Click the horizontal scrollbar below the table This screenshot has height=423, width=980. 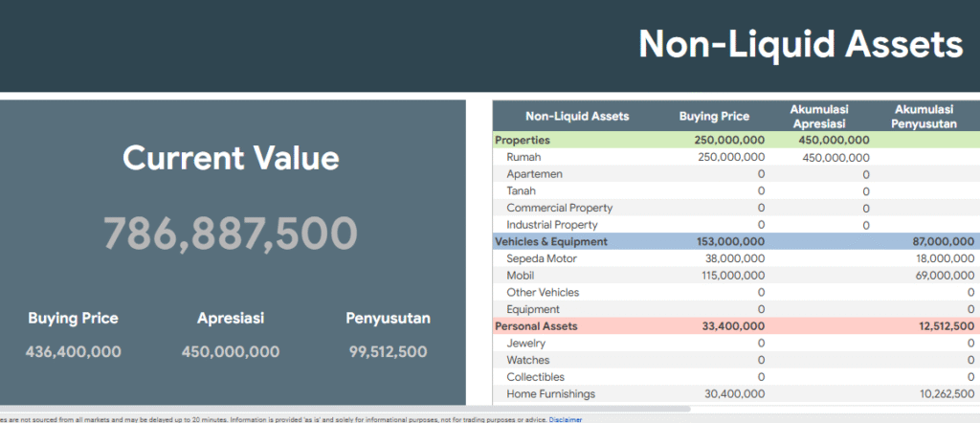click(x=345, y=409)
